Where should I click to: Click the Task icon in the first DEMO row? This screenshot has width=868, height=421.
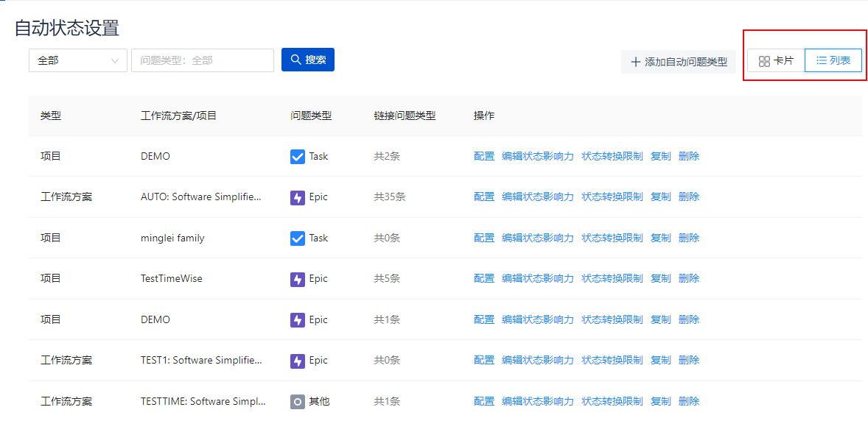(298, 157)
